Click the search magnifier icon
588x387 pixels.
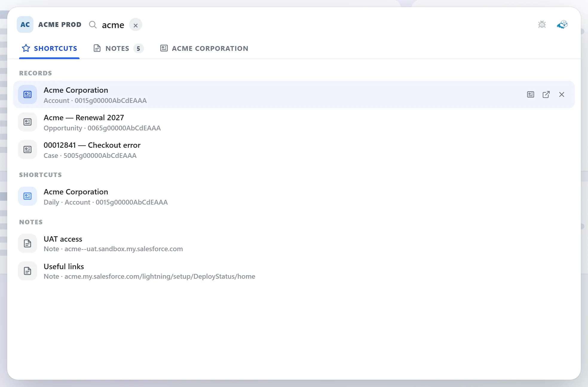[93, 25]
